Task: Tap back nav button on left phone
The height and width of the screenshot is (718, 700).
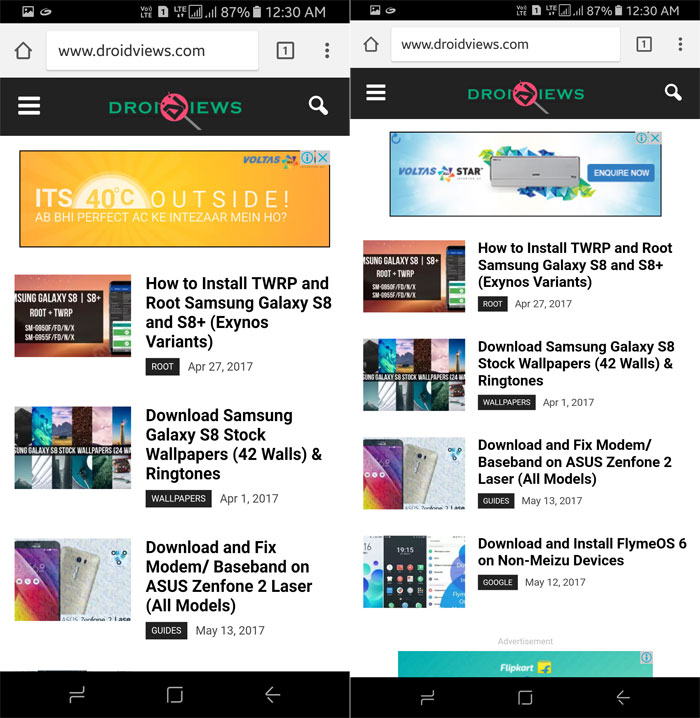Action: tap(272, 695)
